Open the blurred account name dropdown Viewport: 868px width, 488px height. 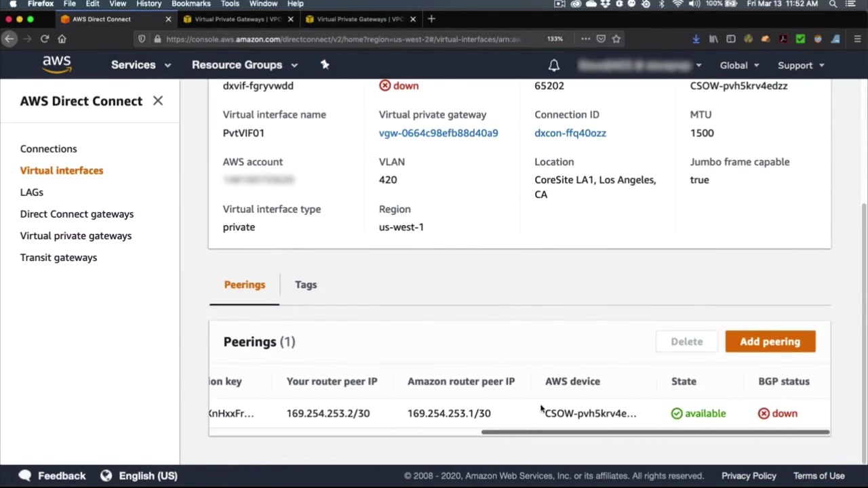[639, 65]
